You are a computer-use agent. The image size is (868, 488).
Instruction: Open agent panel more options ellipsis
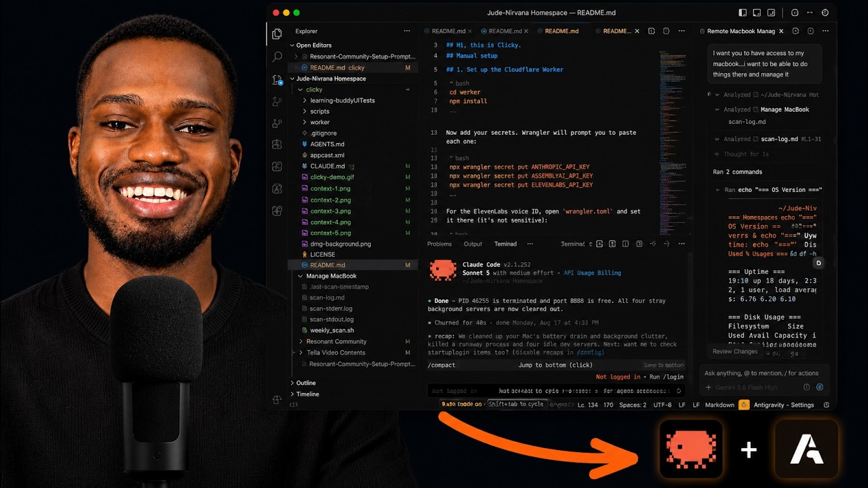[825, 31]
